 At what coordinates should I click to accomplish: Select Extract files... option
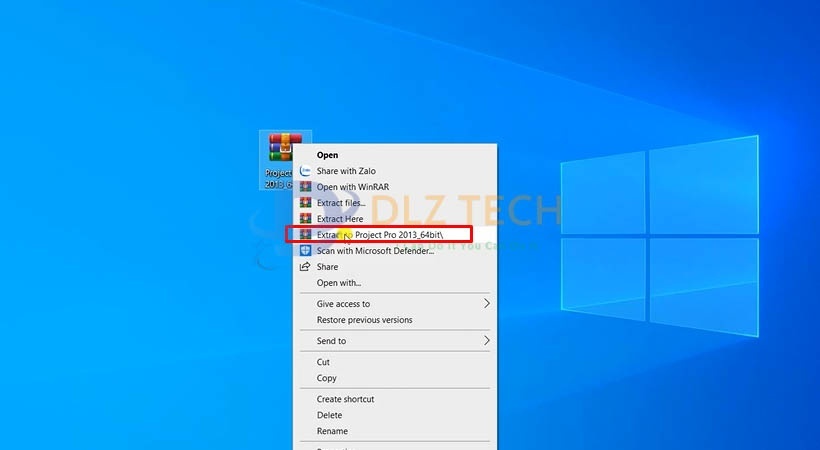(395, 203)
